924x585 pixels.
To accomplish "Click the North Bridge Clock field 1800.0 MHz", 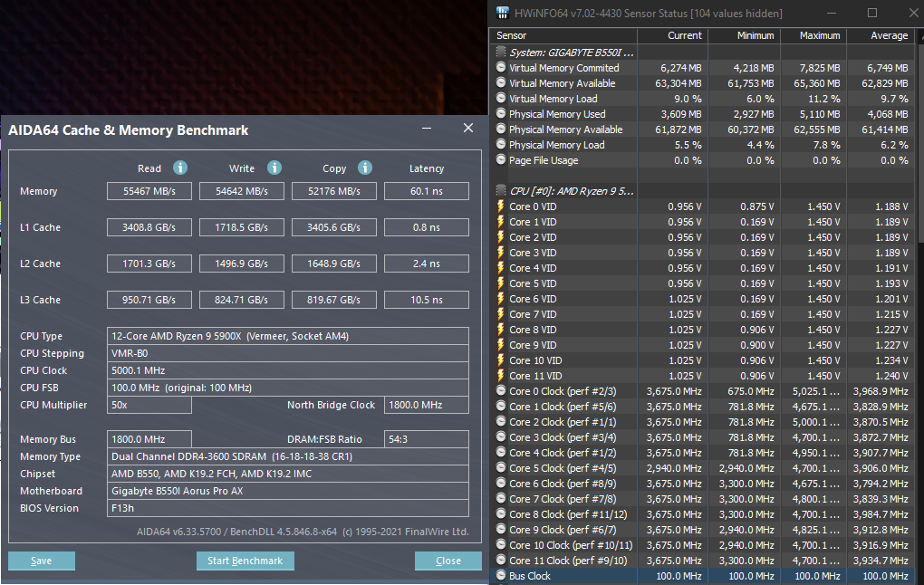I will 427,405.
